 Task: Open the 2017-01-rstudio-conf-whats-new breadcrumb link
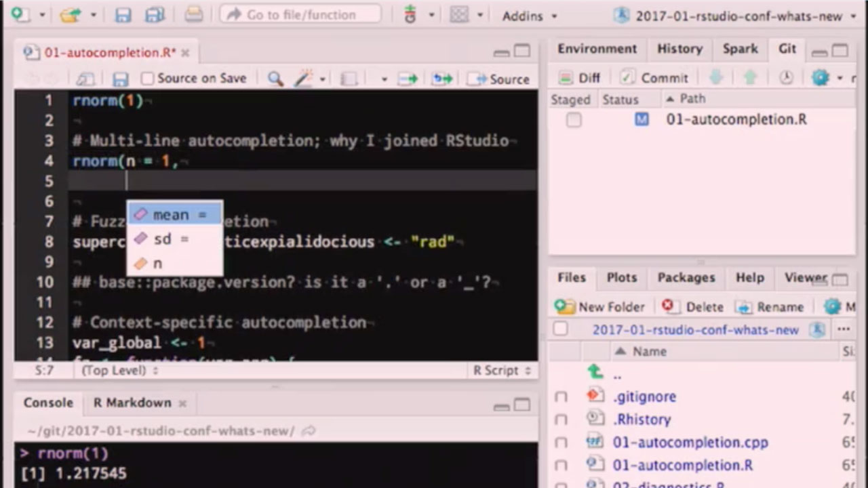pos(696,329)
